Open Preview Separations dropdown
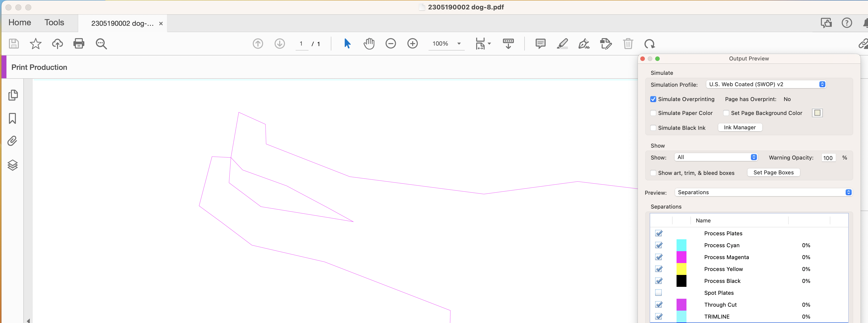Viewport: 868px width, 323px height. [764, 192]
